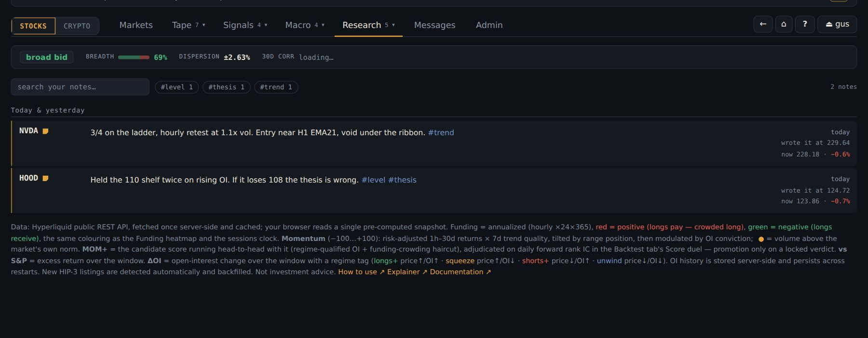Expand the Tape dropdown menu
Image resolution: width=868 pixels, height=338 pixels.
pyautogui.click(x=189, y=25)
